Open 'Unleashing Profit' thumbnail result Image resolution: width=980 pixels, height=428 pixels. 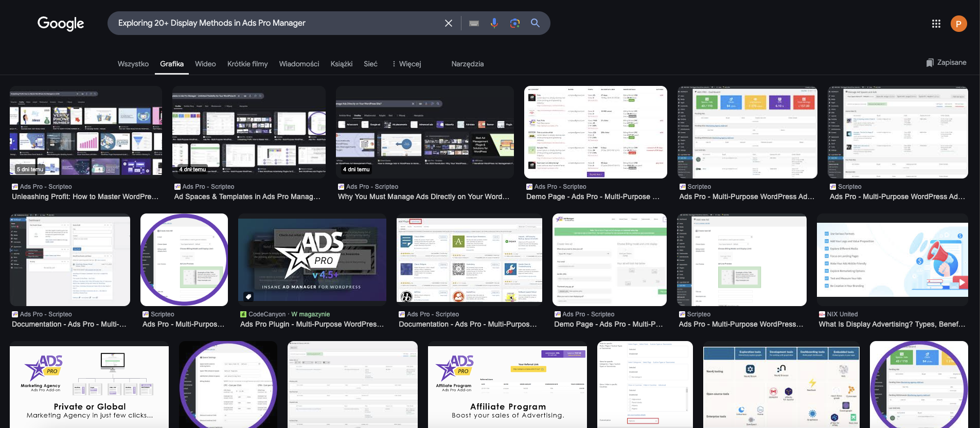point(86,132)
